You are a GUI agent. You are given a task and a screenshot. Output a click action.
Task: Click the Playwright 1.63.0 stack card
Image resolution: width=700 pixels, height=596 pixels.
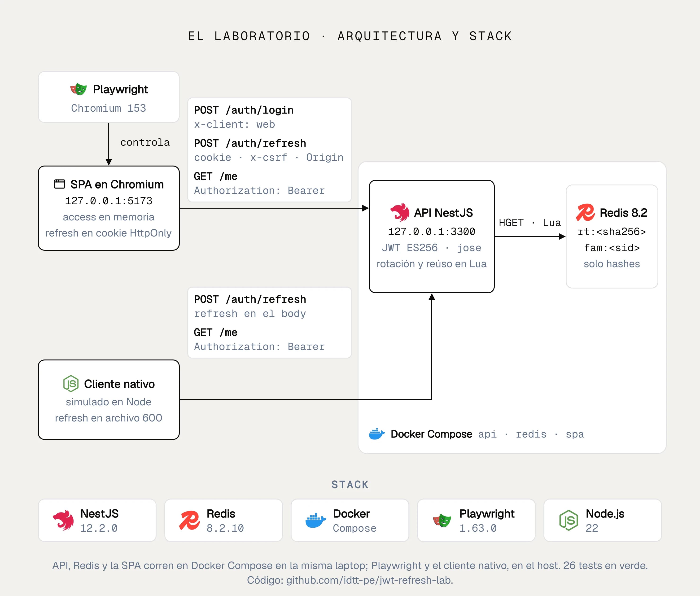476,520
